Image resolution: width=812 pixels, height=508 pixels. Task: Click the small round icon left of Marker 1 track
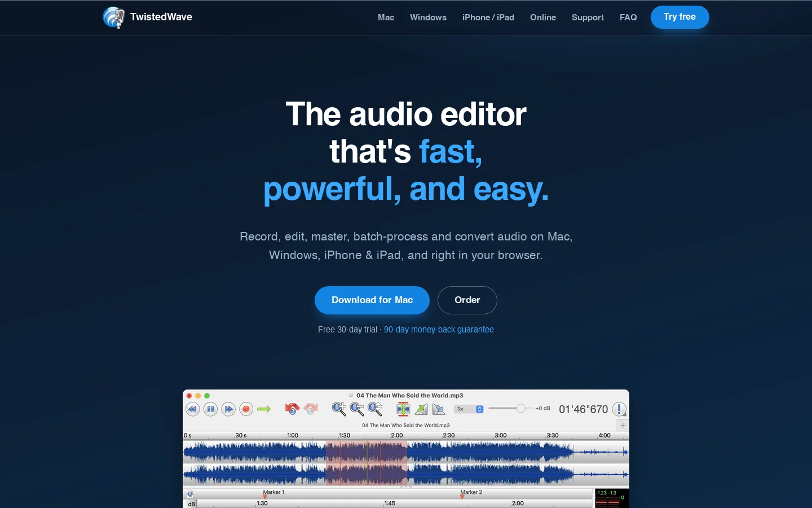[x=190, y=494]
